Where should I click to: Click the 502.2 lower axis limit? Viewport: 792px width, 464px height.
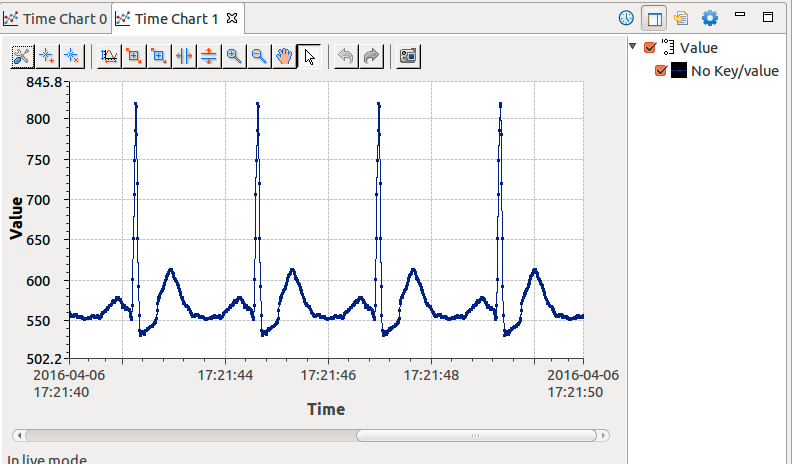(x=44, y=359)
